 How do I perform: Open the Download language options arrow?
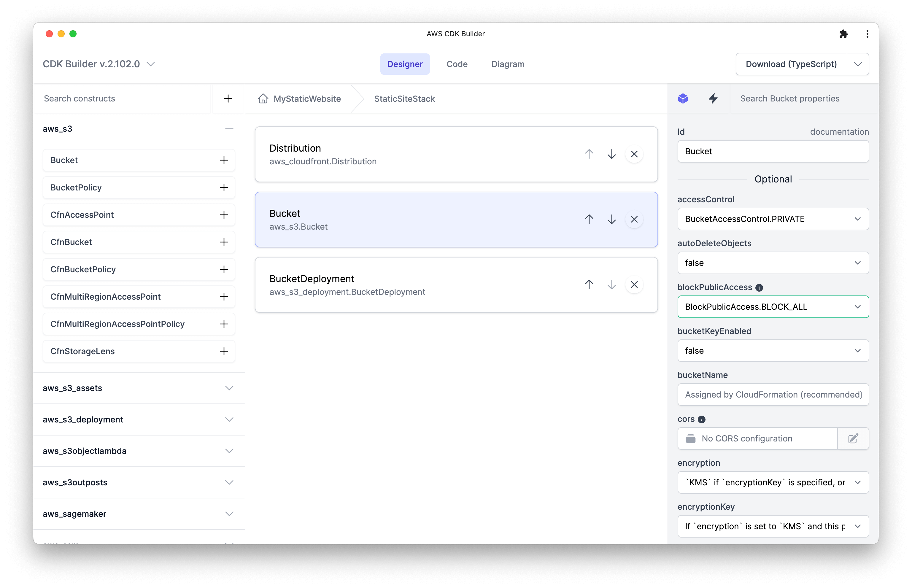click(x=857, y=64)
